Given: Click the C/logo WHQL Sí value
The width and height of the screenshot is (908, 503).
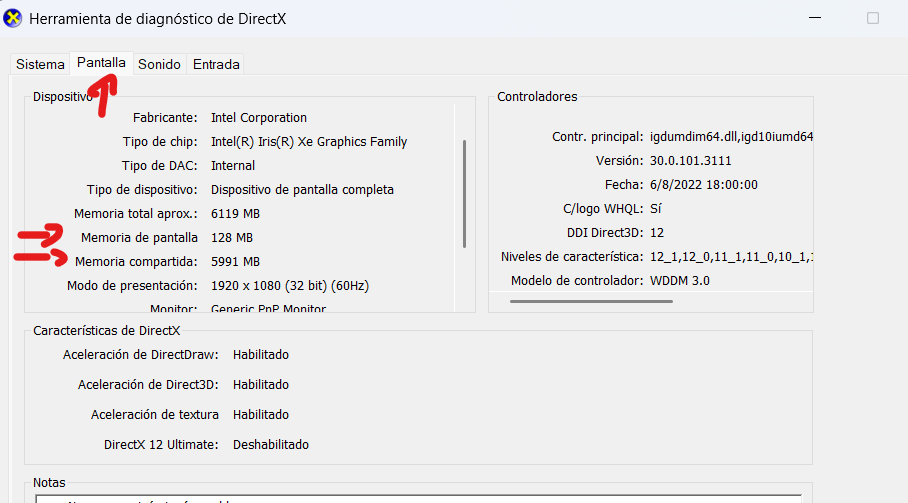Looking at the screenshot, I should pos(656,209).
